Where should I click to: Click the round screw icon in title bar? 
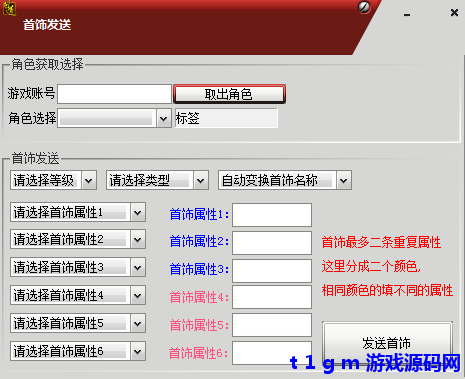[364, 7]
